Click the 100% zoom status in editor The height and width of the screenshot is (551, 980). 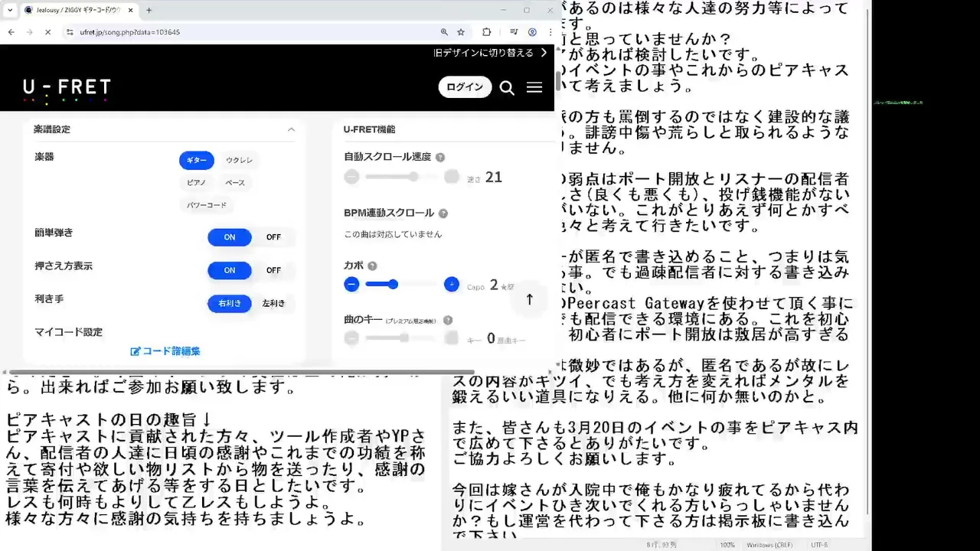(727, 545)
